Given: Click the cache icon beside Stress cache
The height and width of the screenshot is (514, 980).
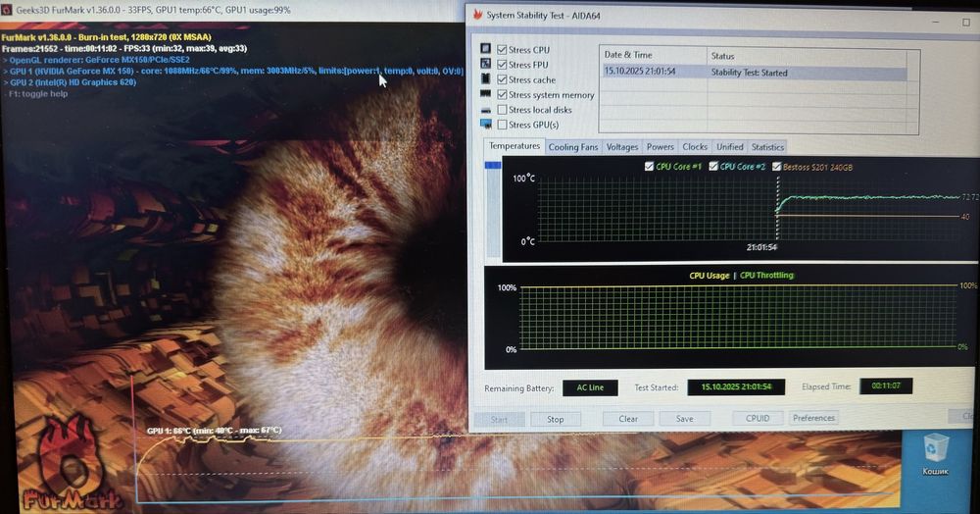Looking at the screenshot, I should point(486,78).
